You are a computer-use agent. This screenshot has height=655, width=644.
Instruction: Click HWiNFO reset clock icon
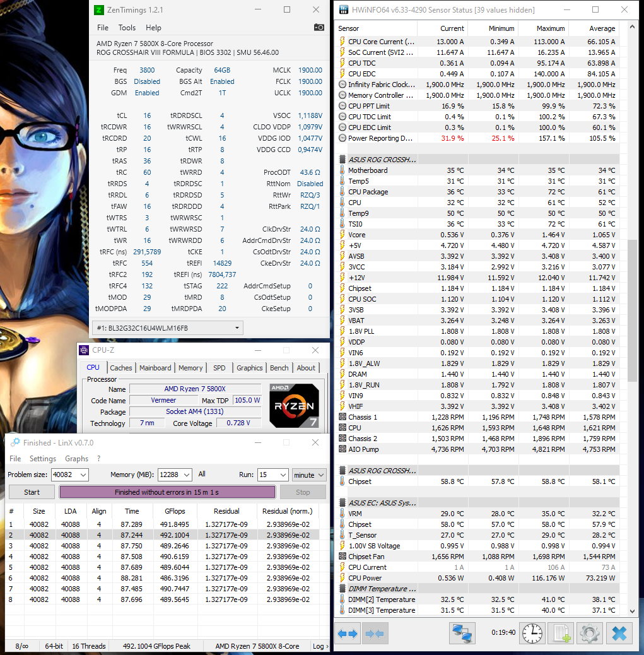[532, 634]
